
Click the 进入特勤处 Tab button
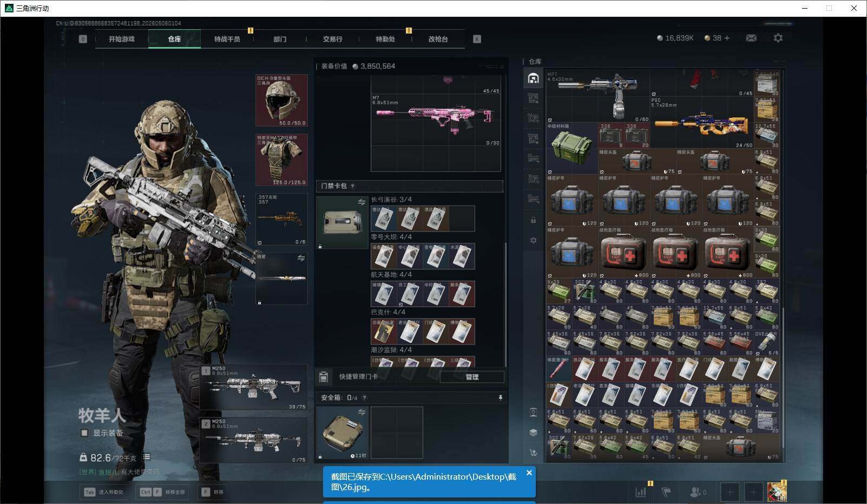pos(104,492)
